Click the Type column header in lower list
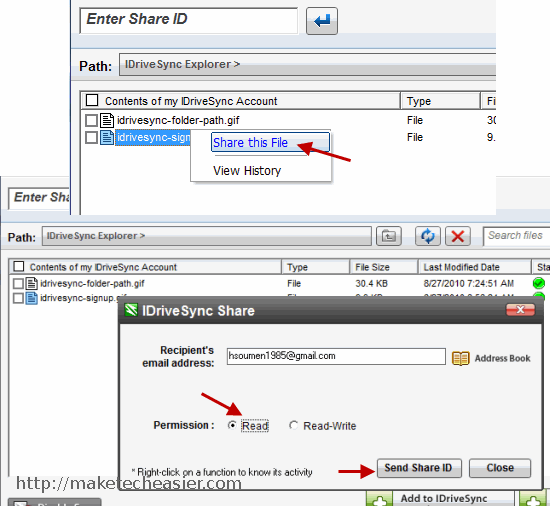 click(316, 267)
